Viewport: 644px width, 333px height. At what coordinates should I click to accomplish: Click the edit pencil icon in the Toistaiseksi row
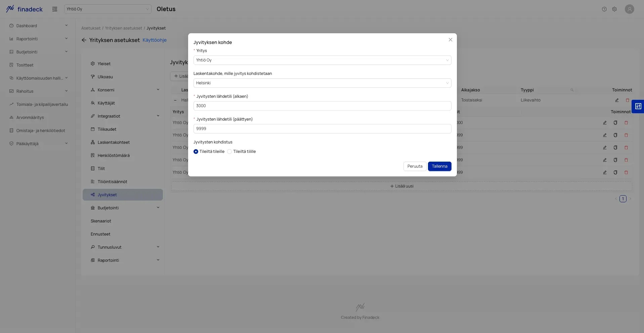click(x=617, y=100)
